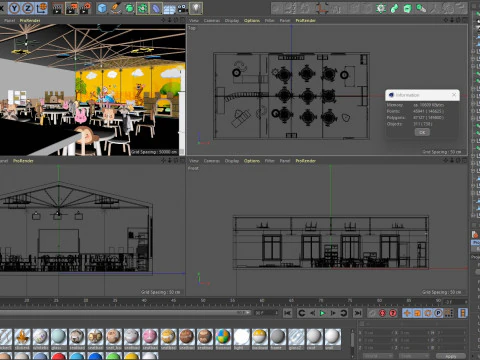Toggle point level animation recording icon
This screenshot has width=480, height=360.
point(449,313)
